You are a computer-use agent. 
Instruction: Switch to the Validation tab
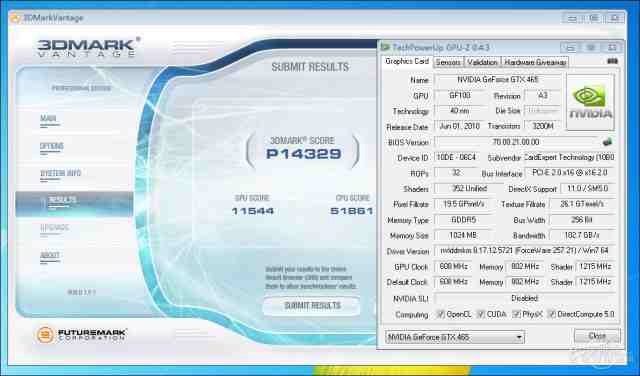[x=482, y=62]
